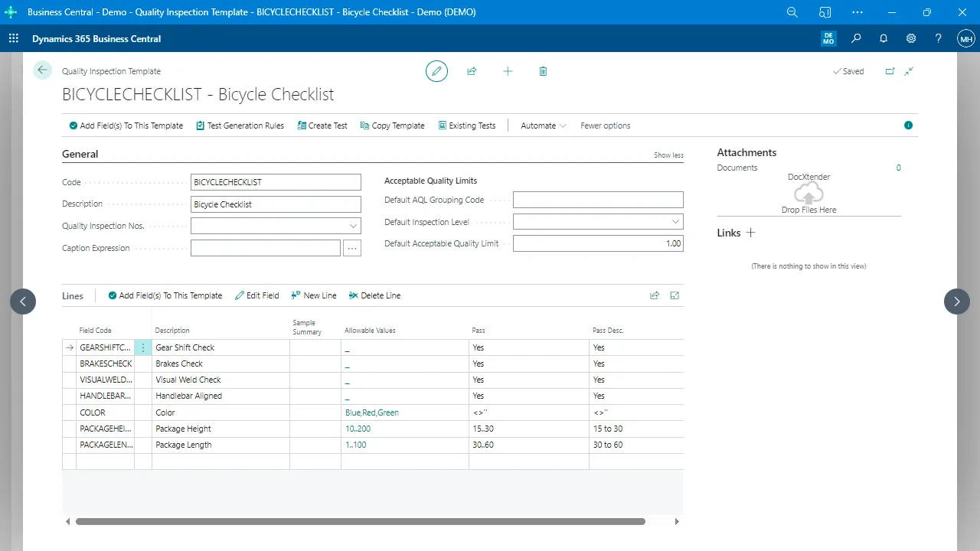This screenshot has width=980, height=551.
Task: Open search with the magnifier icon
Action: pos(856,38)
